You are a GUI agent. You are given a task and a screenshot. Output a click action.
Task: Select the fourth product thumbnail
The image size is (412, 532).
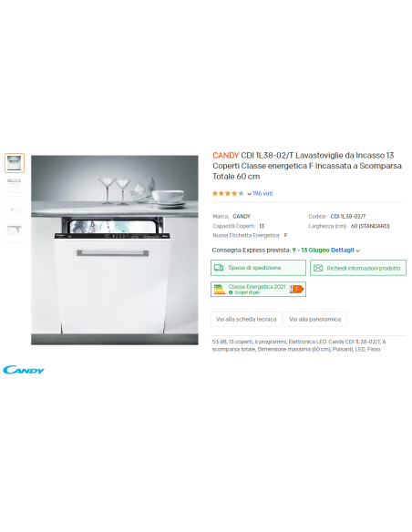coord(15,232)
